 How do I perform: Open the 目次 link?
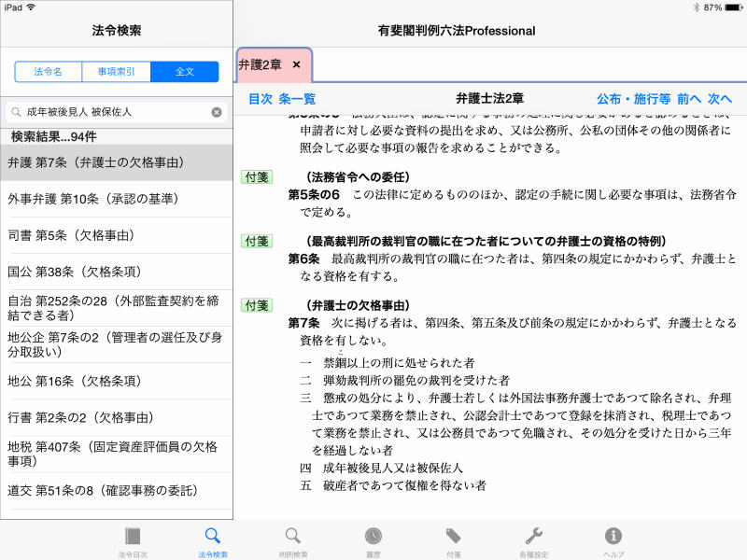[261, 99]
